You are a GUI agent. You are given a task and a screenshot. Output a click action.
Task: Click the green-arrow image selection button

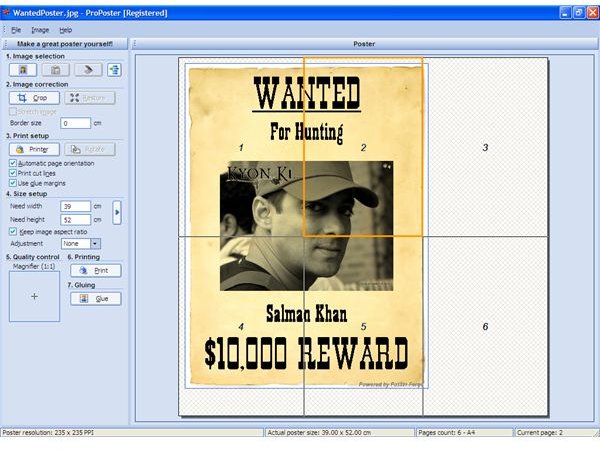[x=114, y=70]
